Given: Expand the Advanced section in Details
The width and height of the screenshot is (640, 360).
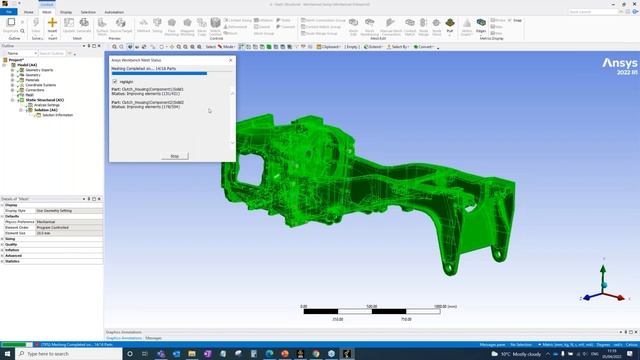Looking at the screenshot, I should 2,256.
